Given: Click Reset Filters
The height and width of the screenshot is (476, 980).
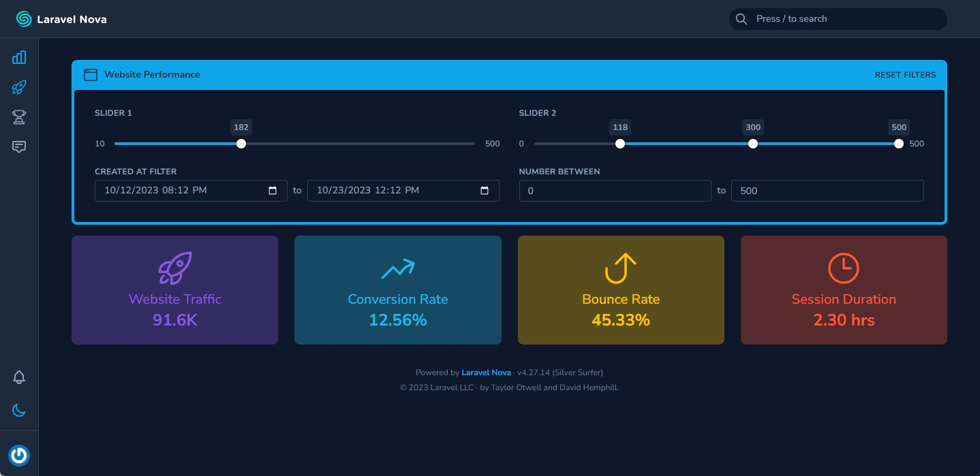Looking at the screenshot, I should tap(905, 75).
